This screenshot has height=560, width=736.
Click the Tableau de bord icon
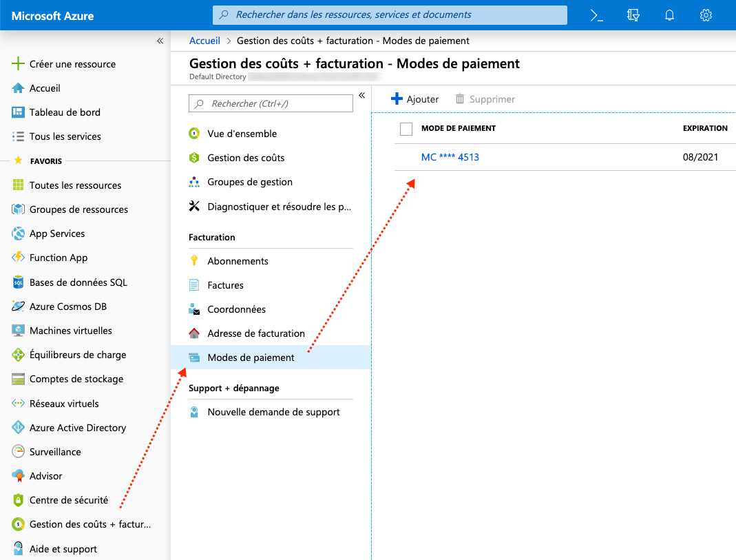pyautogui.click(x=18, y=112)
